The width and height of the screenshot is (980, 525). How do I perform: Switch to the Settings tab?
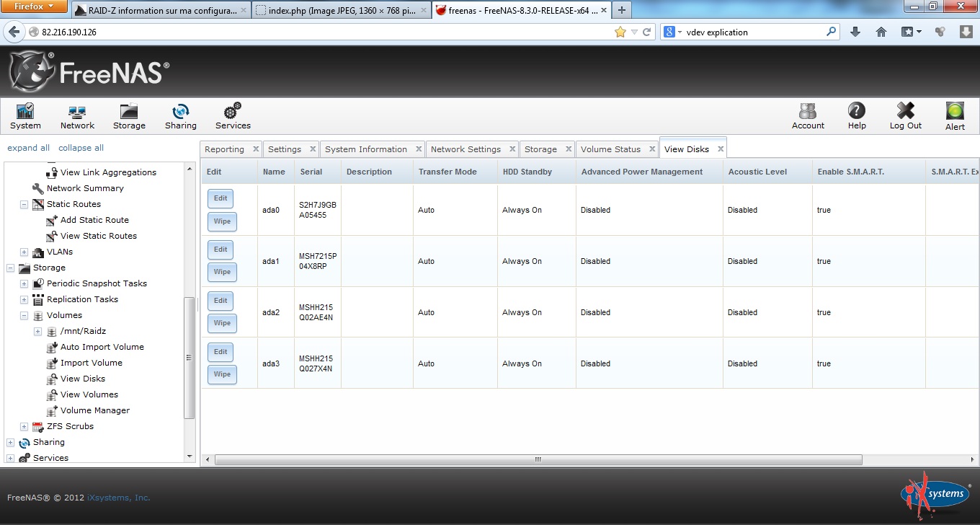pos(285,149)
